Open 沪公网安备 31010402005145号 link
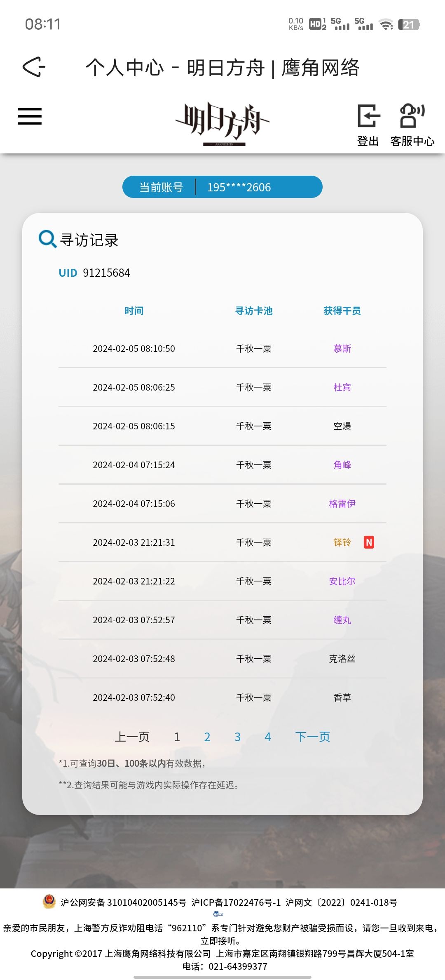 point(124,902)
